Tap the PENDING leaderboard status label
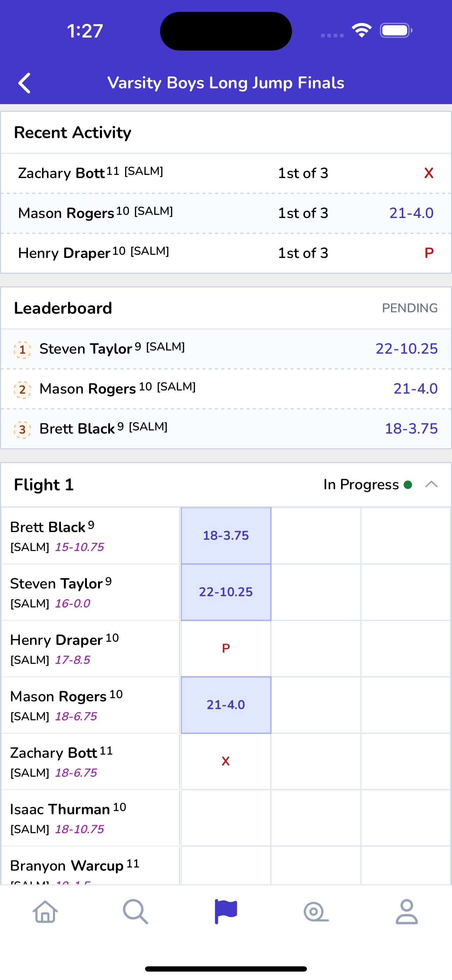Screen dimensions: 452x980 tap(410, 308)
